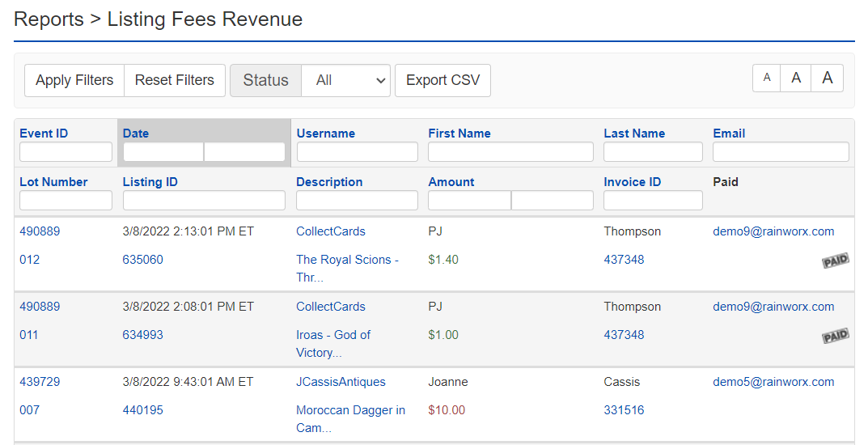Focus the Last Name filter field
868x445 pixels.
click(653, 151)
